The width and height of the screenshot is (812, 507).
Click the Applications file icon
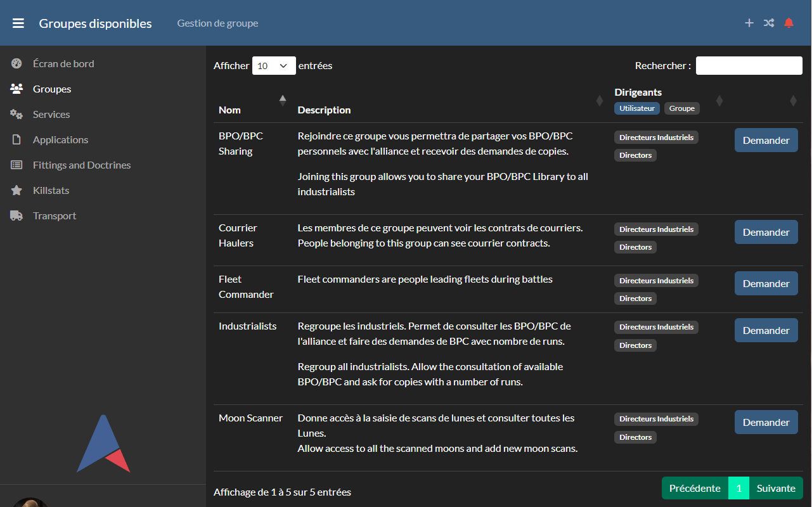16,139
